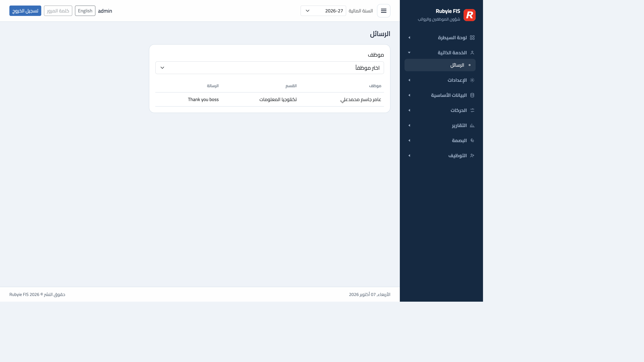Image resolution: width=644 pixels, height=362 pixels.
Task: Click the add-user icon beside التوظيف
Action: click(x=472, y=156)
